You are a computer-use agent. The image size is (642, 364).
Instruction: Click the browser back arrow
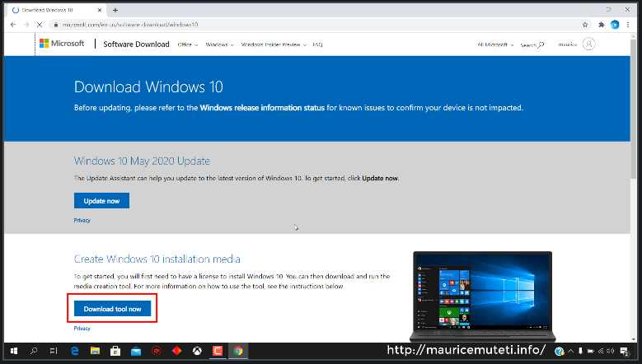coord(13,25)
